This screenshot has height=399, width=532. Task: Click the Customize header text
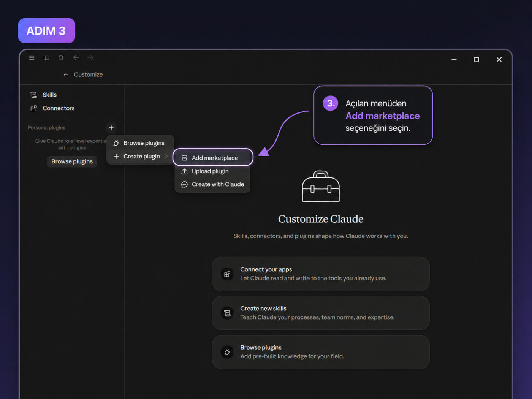pyautogui.click(x=88, y=74)
